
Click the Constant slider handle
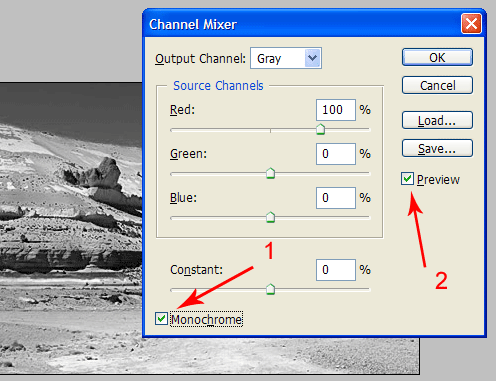pos(270,289)
